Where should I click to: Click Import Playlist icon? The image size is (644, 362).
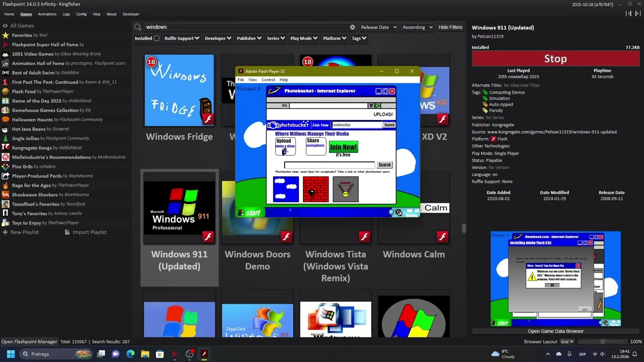click(67, 232)
